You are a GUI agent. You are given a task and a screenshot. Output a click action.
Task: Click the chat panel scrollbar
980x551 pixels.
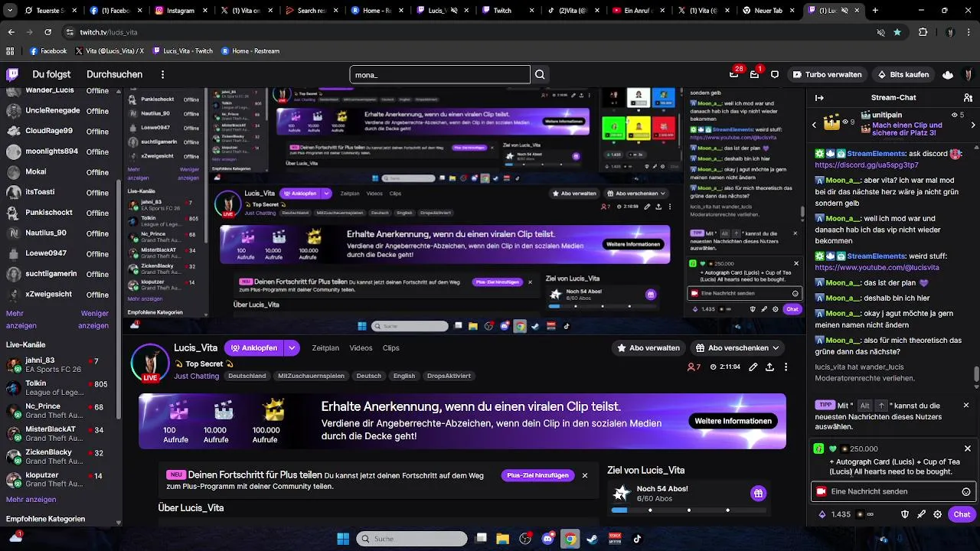[x=976, y=374]
